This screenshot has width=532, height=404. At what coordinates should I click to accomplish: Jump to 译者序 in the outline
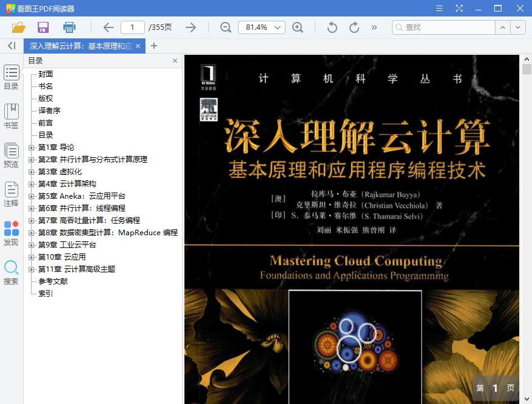pos(49,111)
